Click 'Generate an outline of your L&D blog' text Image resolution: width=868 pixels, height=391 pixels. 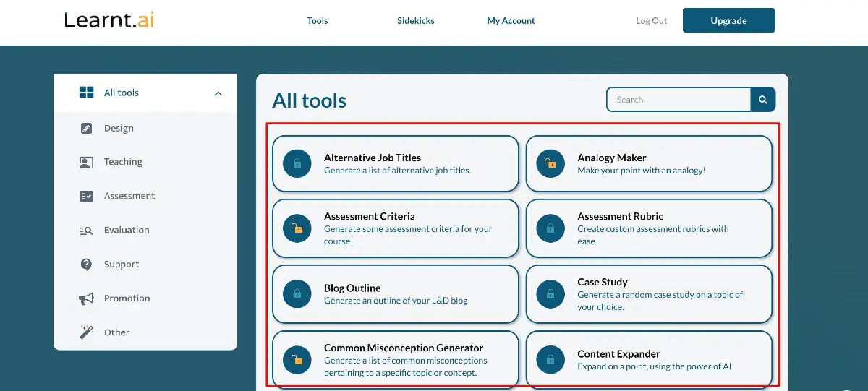(x=396, y=301)
